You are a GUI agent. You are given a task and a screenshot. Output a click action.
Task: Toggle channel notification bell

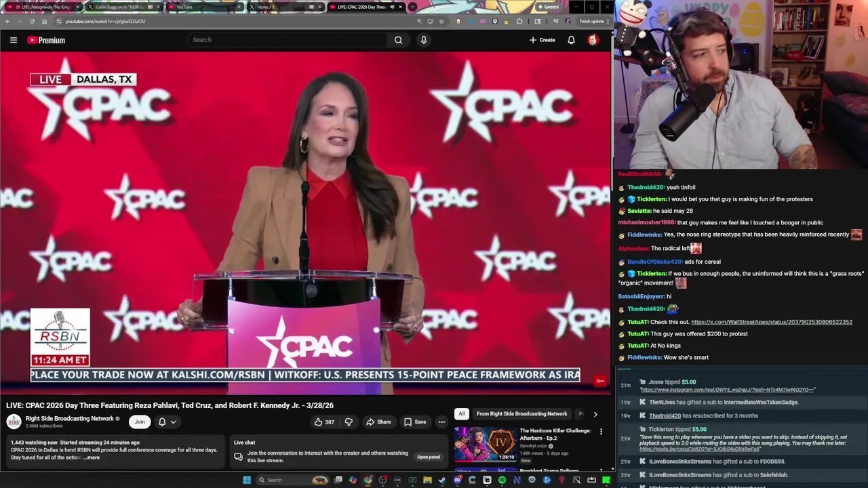162,422
